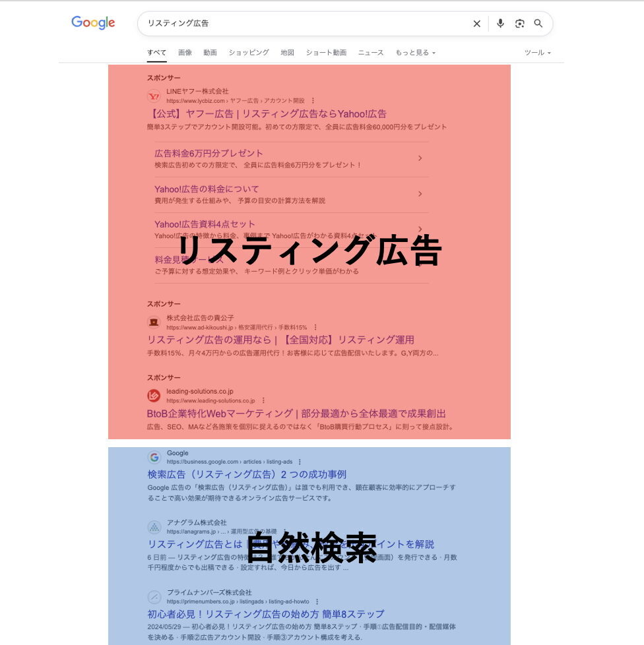Open the もっと見る dropdown

(415, 53)
